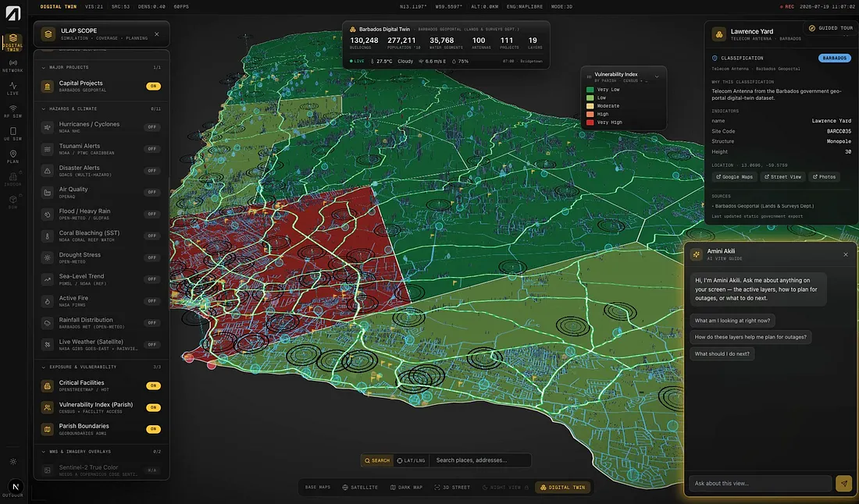Image resolution: width=859 pixels, height=504 pixels.
Task: Select the Search mode tab
Action: pyautogui.click(x=377, y=461)
